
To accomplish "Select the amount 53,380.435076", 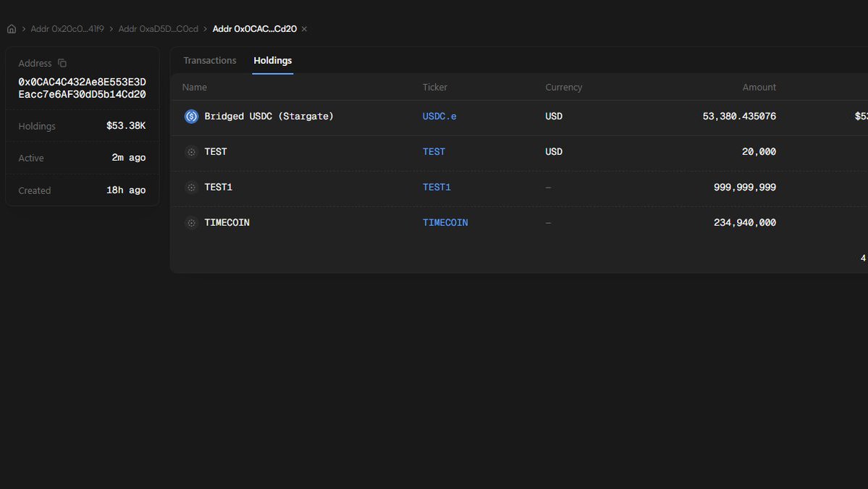I will 739,117.
